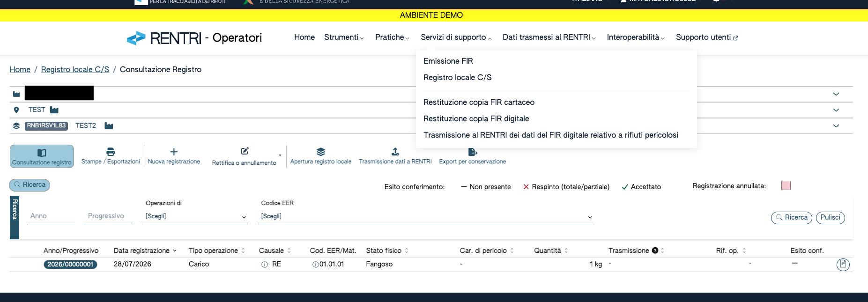This screenshot has height=302, width=868.
Task: Click the Accettato legend checkmark item
Action: pos(641,187)
